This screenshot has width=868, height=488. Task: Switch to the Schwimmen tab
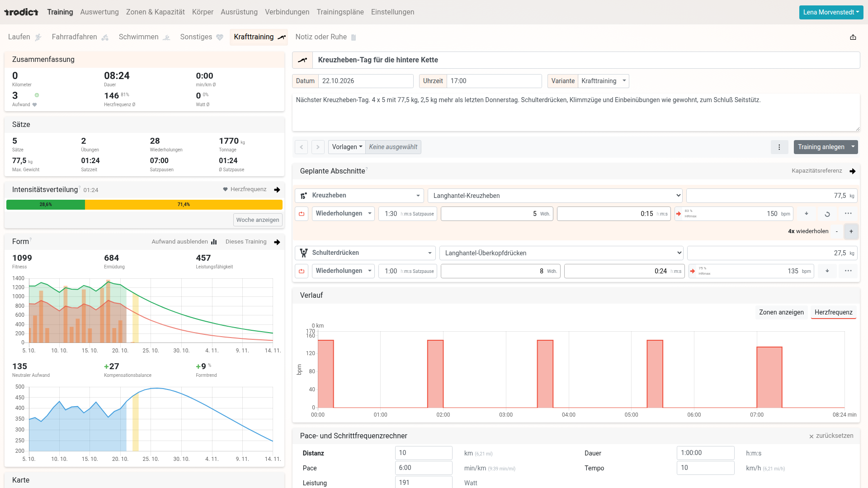[144, 37]
